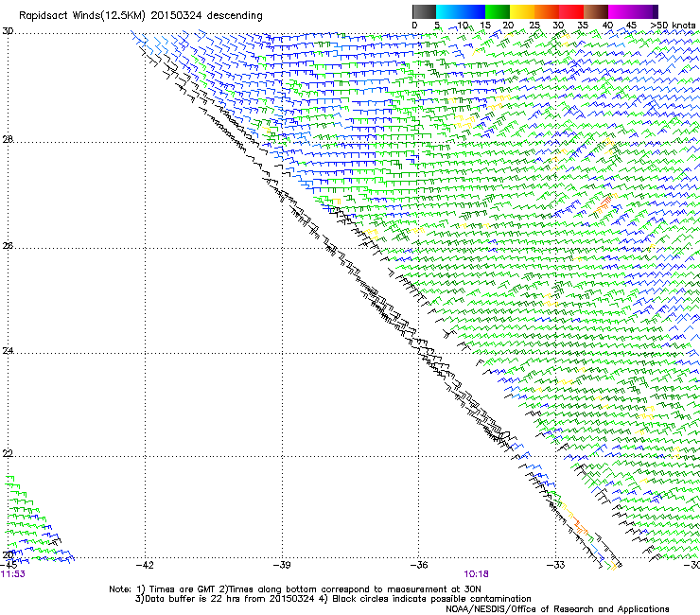
Task: Click the 'Times are GMT' note text
Action: (182, 589)
